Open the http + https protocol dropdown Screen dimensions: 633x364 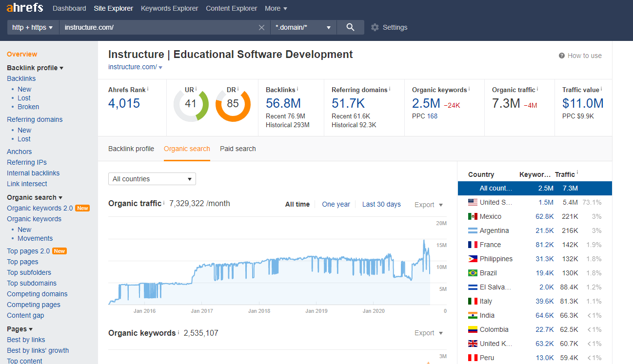[33, 27]
